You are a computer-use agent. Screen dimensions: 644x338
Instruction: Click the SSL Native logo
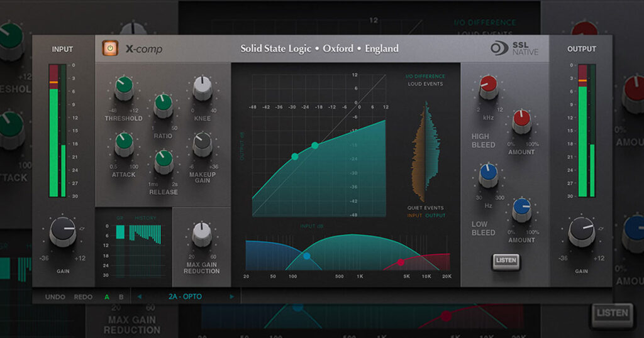[514, 48]
